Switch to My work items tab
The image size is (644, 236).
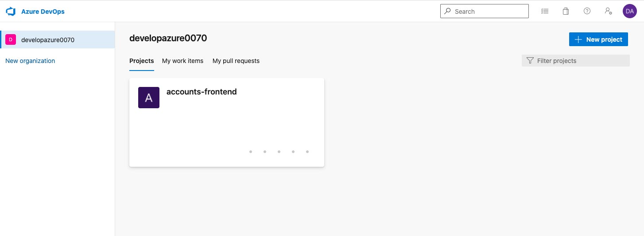(x=182, y=61)
